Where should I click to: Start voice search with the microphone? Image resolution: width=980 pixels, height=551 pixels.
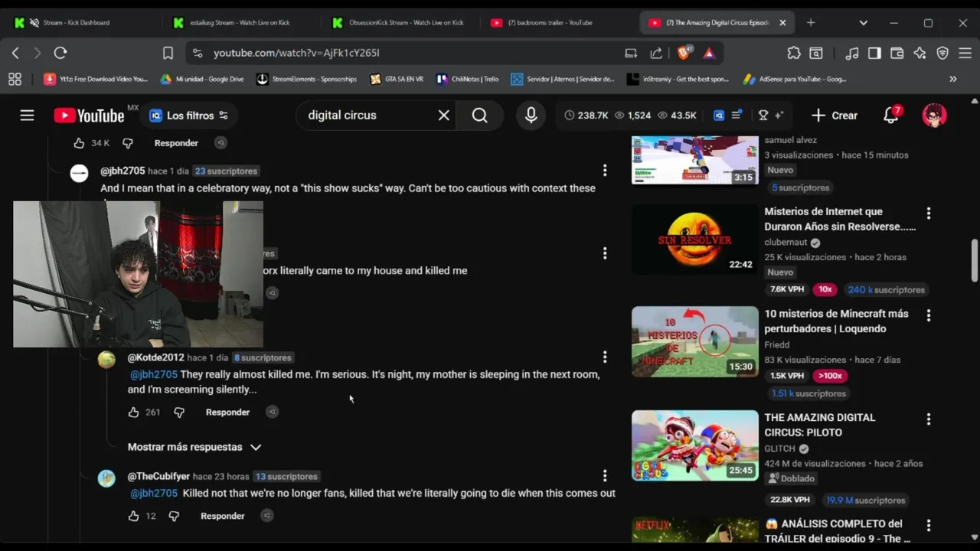[x=531, y=116]
